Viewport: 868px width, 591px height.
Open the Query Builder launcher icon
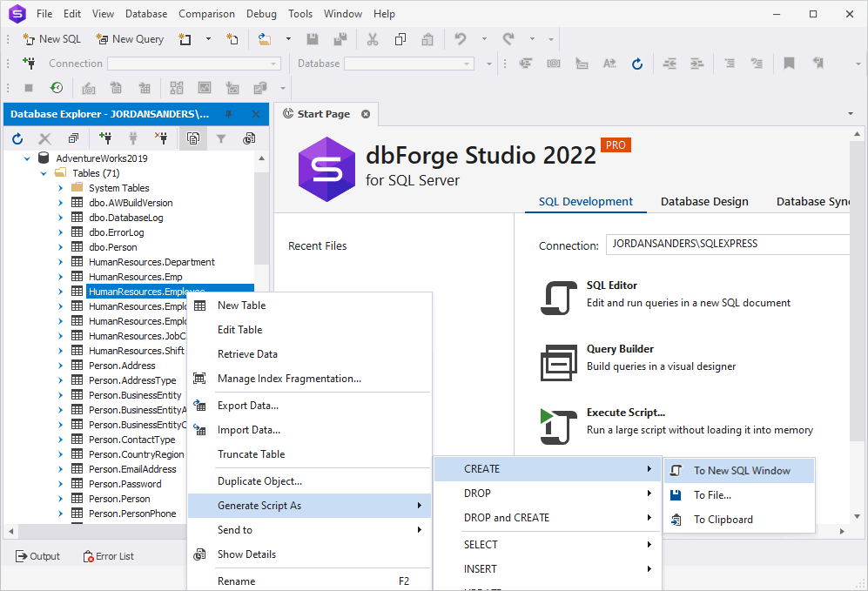pyautogui.click(x=559, y=362)
